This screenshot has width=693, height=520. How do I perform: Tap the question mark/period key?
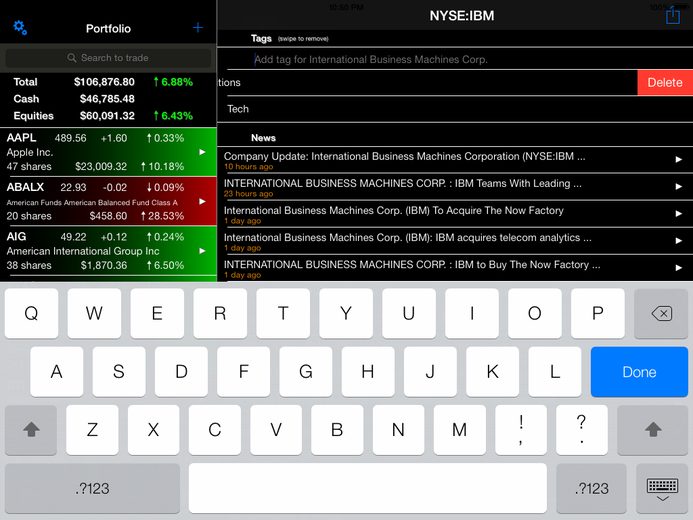(582, 429)
